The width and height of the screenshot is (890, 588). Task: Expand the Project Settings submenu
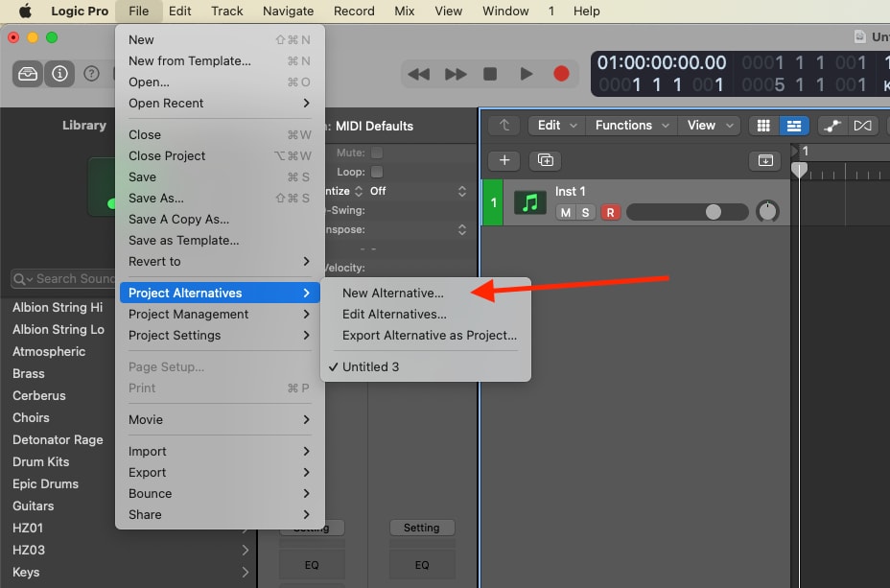pos(220,336)
